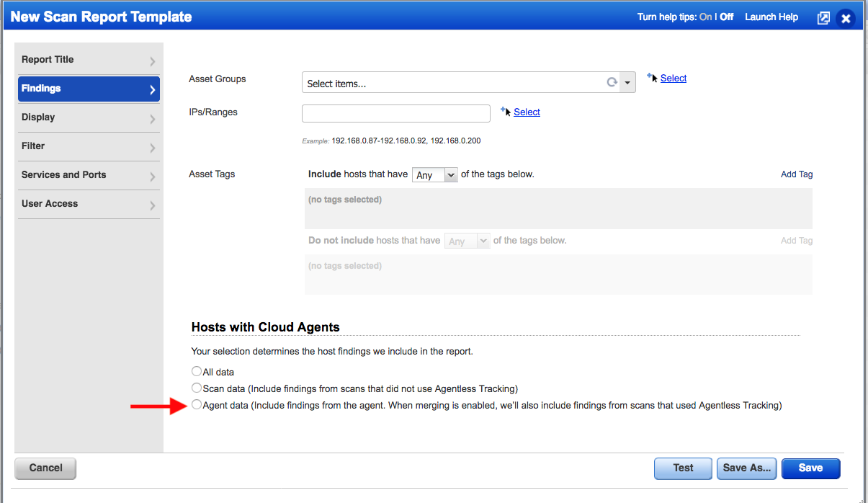The image size is (868, 503).
Task: Click the Save button
Action: pyautogui.click(x=810, y=468)
